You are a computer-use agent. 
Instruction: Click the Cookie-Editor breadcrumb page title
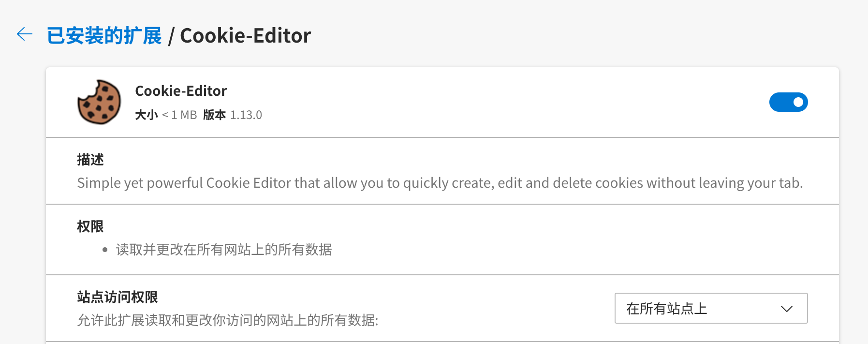pos(245,36)
